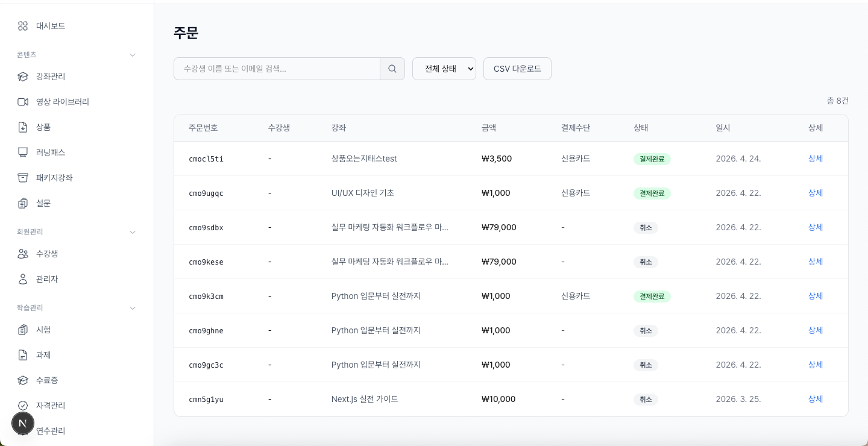Open 시험 menu item

tap(77, 330)
